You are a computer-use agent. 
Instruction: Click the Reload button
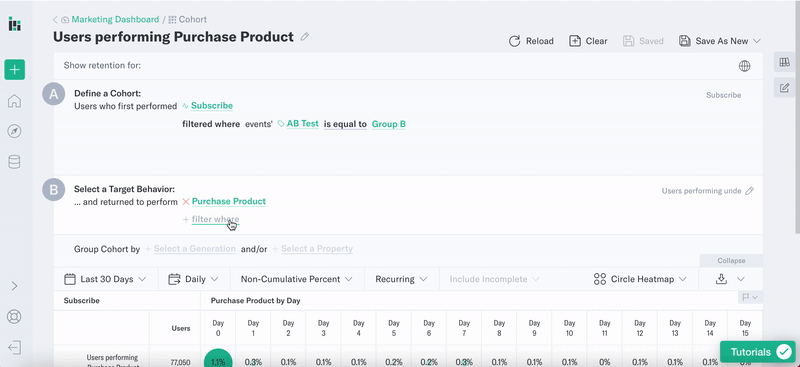tap(531, 41)
